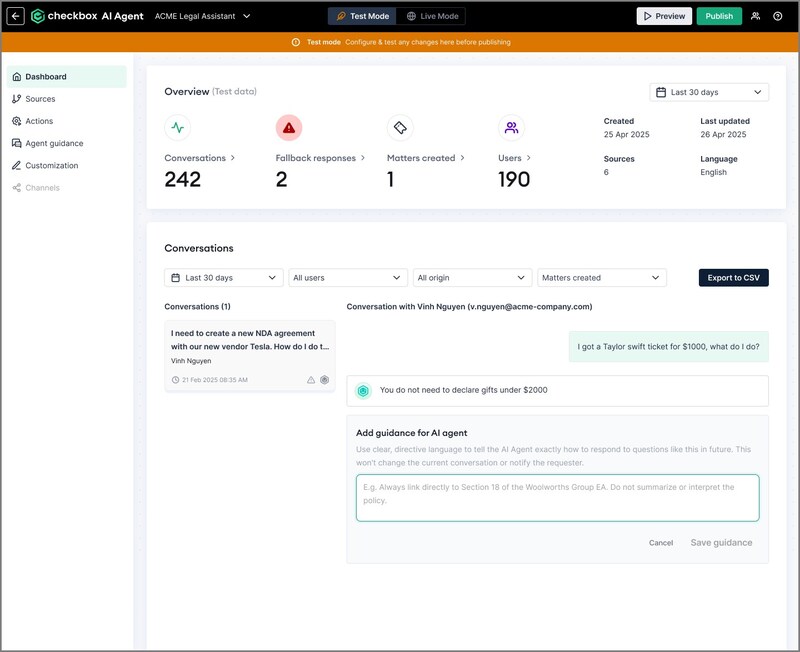Click the agent badge icon on conversation card
The width and height of the screenshot is (800, 652).
[324, 380]
